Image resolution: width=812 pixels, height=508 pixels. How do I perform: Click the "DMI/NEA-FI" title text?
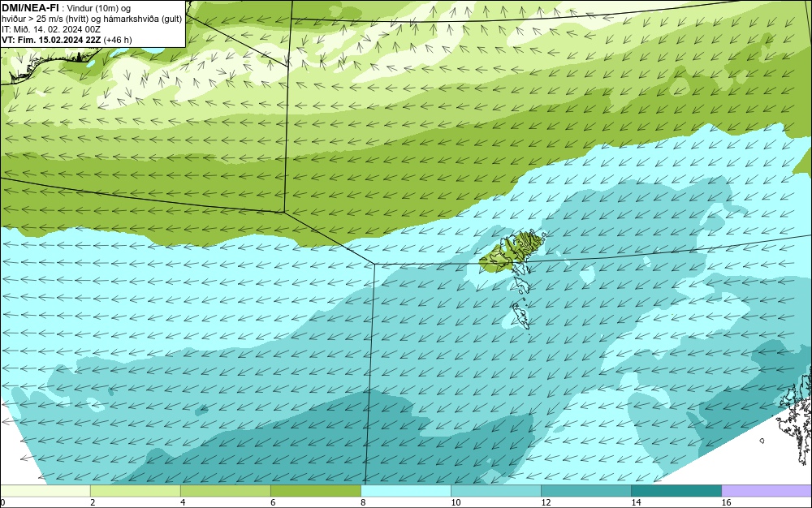30,8
